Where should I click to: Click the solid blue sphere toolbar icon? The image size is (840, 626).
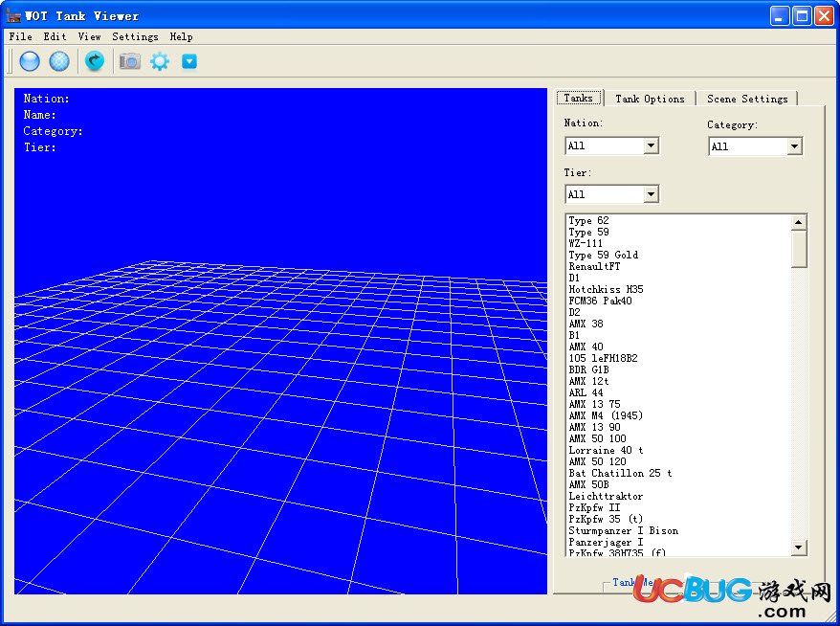click(x=30, y=61)
